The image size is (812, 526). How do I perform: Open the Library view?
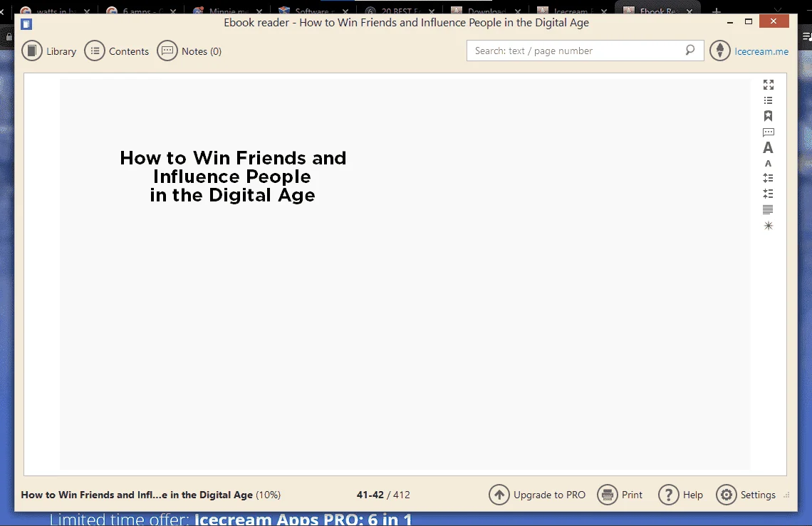(48, 51)
